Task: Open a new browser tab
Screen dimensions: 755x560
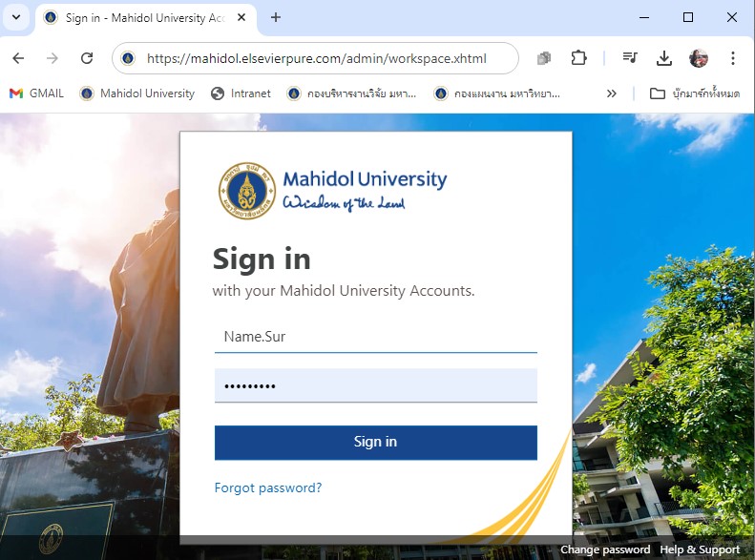Action: coord(276,18)
